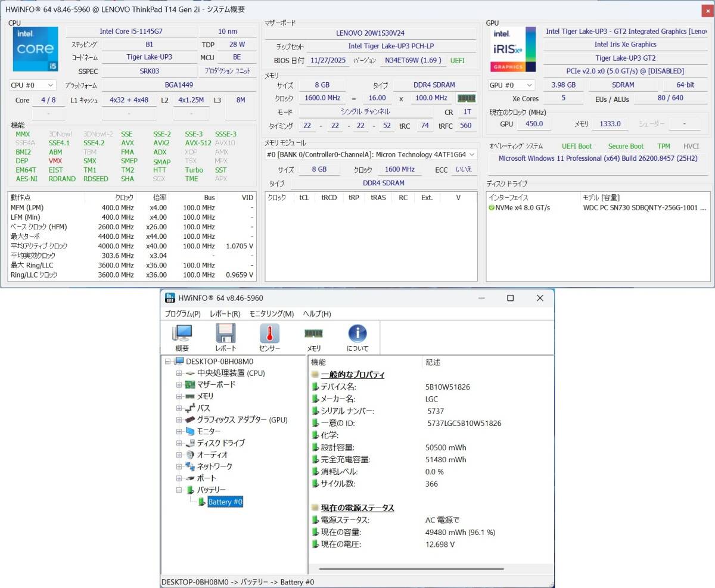
Task: Click the Tiger Lake-UP3 codename field
Action: coord(149,57)
